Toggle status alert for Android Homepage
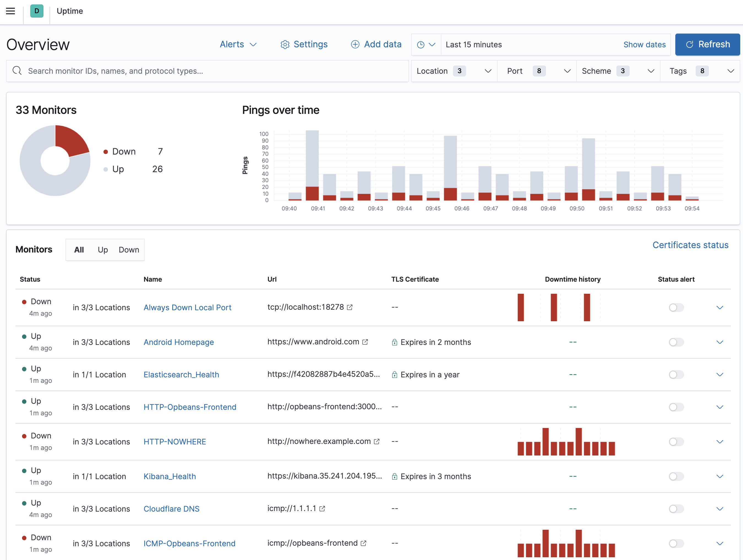Screen dimensions: 743x560 (676, 342)
